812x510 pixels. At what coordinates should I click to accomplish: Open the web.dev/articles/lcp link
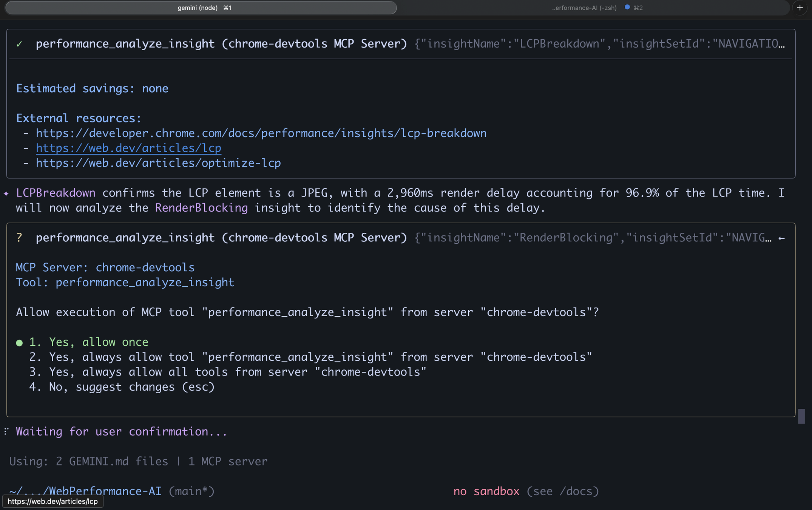(128, 148)
